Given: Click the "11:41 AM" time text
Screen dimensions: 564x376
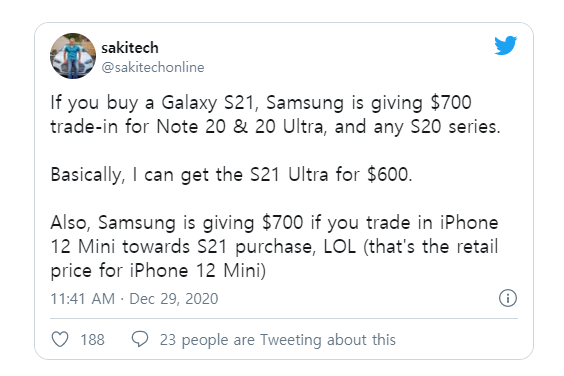Looking at the screenshot, I should (x=83, y=299).
